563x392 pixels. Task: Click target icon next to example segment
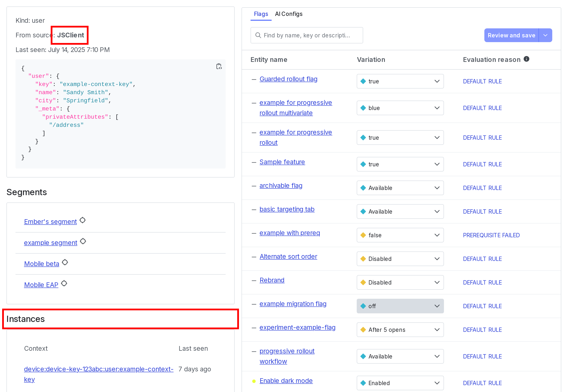pos(83,241)
